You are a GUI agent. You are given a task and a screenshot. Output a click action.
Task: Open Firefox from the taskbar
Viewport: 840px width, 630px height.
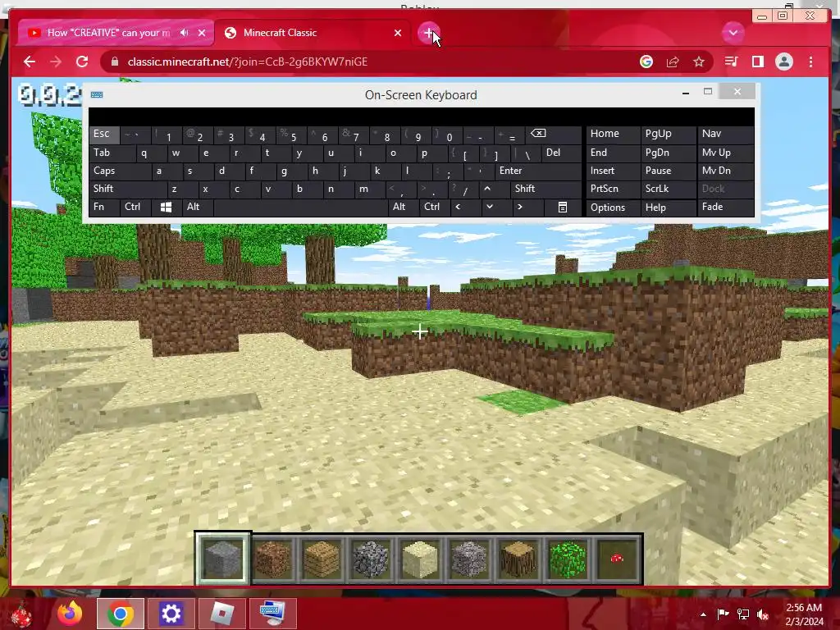click(70, 614)
